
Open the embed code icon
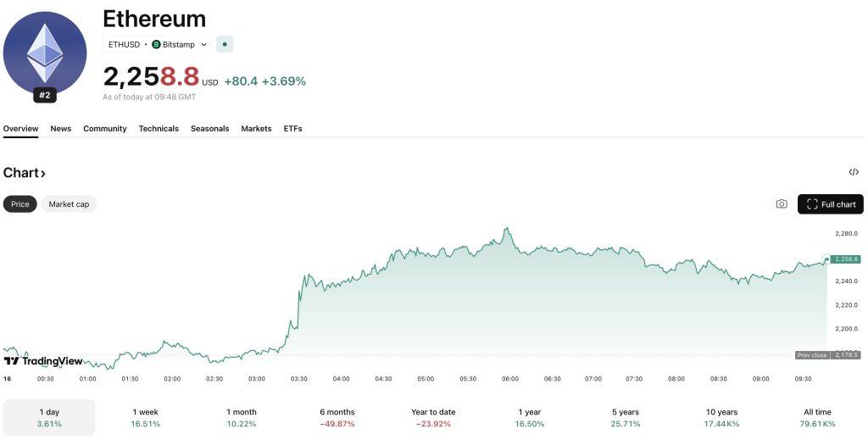[x=854, y=172]
